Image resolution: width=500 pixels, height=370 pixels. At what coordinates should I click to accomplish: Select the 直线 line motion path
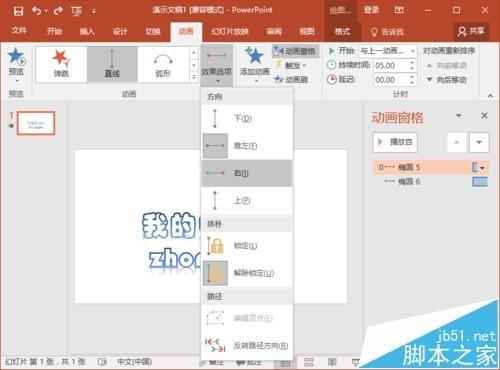[112, 64]
